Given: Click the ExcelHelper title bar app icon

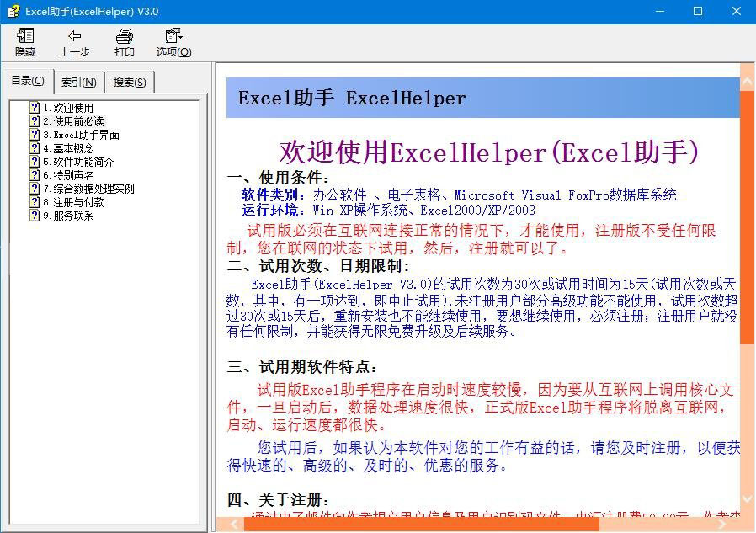Looking at the screenshot, I should tap(13, 11).
